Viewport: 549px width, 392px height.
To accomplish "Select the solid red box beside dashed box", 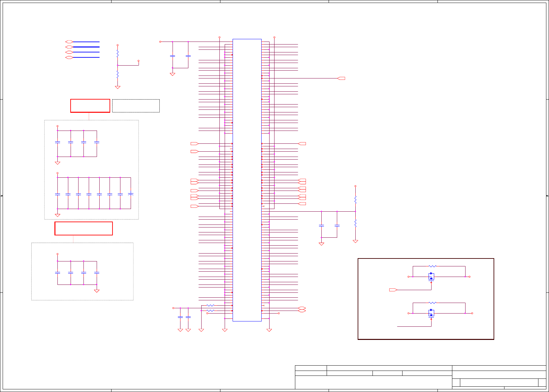I will [x=90, y=106].
